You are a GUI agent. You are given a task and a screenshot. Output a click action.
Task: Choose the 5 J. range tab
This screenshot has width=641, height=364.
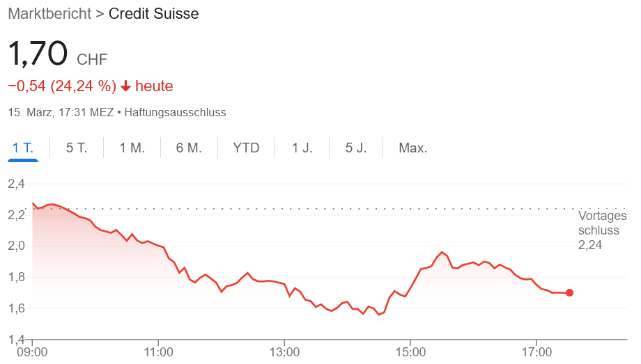pyautogui.click(x=356, y=148)
